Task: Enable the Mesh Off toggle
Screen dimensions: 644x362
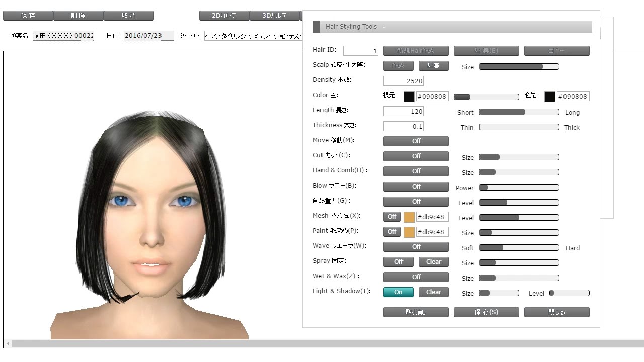Action: [392, 217]
